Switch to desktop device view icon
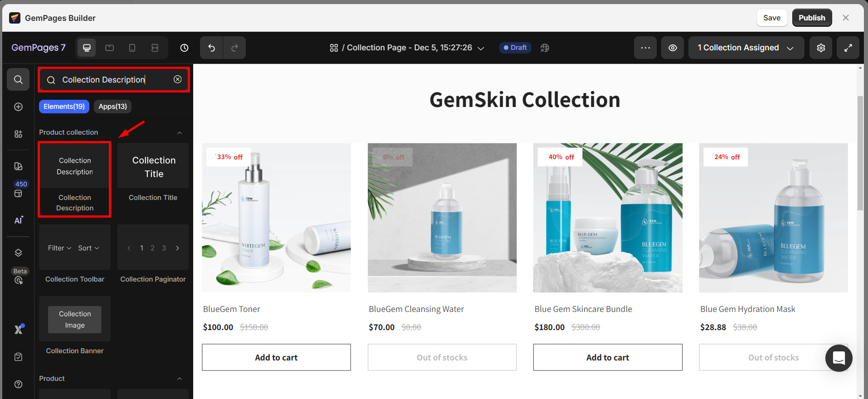This screenshot has height=399, width=868. point(87,48)
